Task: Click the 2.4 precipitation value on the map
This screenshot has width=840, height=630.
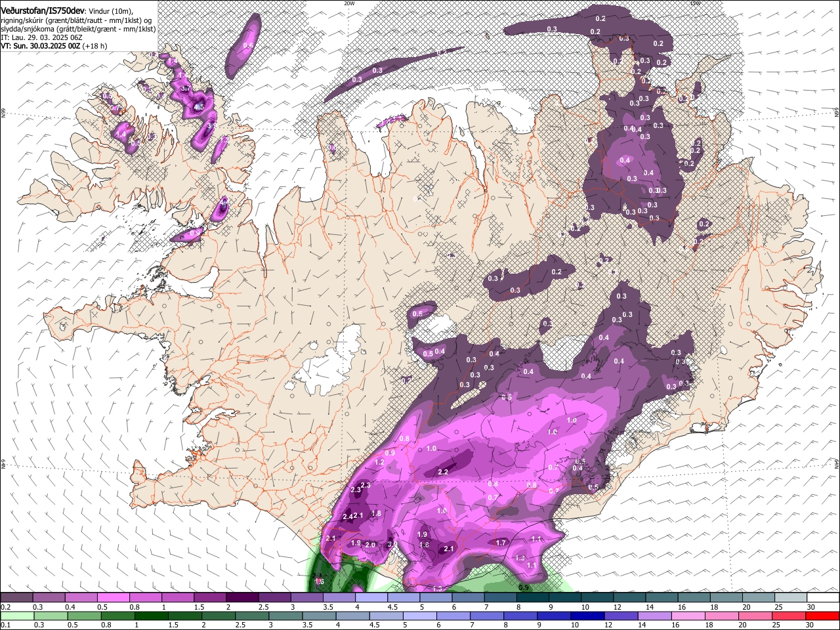Action: [x=347, y=516]
